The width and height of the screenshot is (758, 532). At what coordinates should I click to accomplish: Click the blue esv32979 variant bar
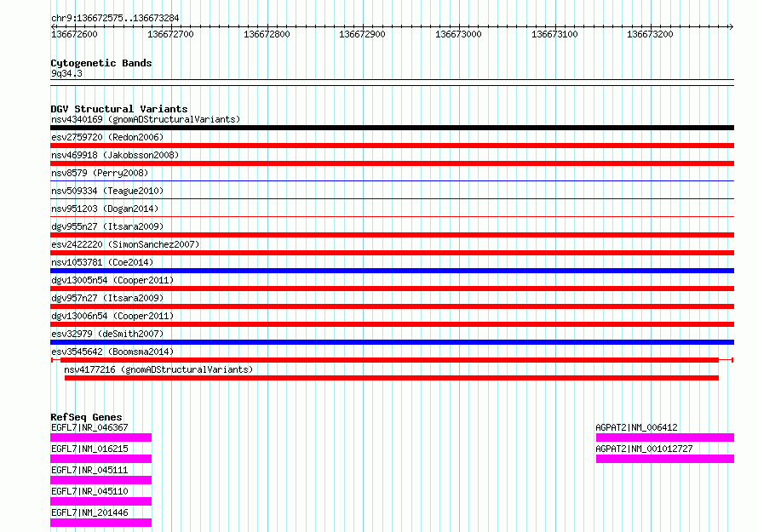(x=392, y=342)
